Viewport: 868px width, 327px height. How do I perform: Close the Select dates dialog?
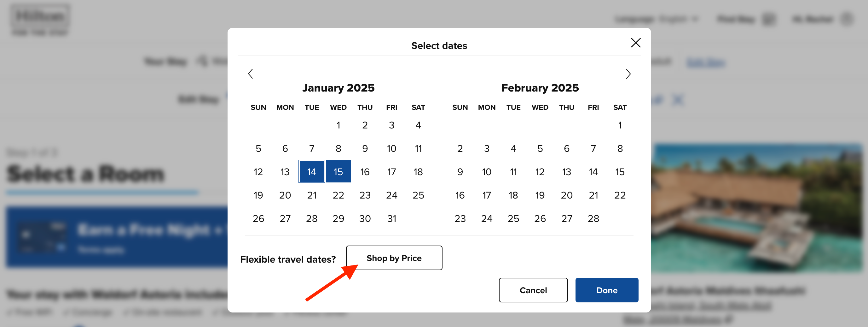pos(635,43)
